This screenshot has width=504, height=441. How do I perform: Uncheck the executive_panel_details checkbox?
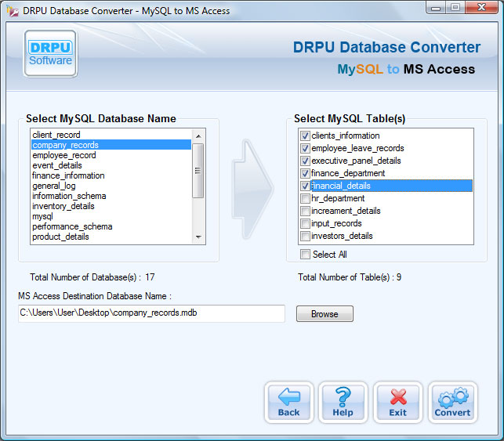[x=305, y=161]
